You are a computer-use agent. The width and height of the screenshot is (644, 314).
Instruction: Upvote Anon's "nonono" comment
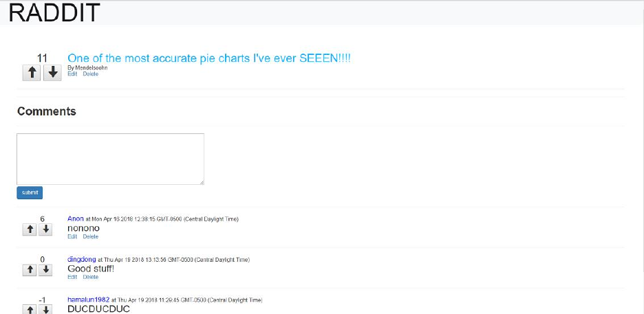click(30, 229)
